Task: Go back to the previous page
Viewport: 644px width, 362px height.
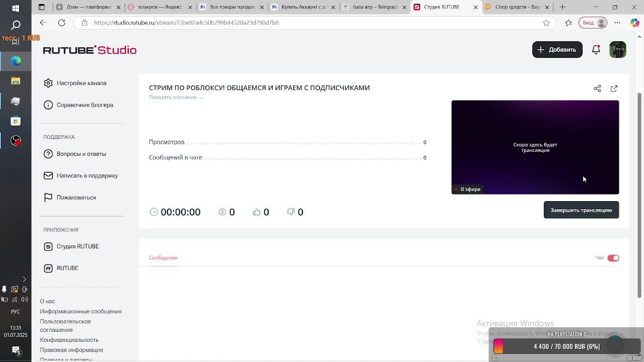Action: [43, 23]
